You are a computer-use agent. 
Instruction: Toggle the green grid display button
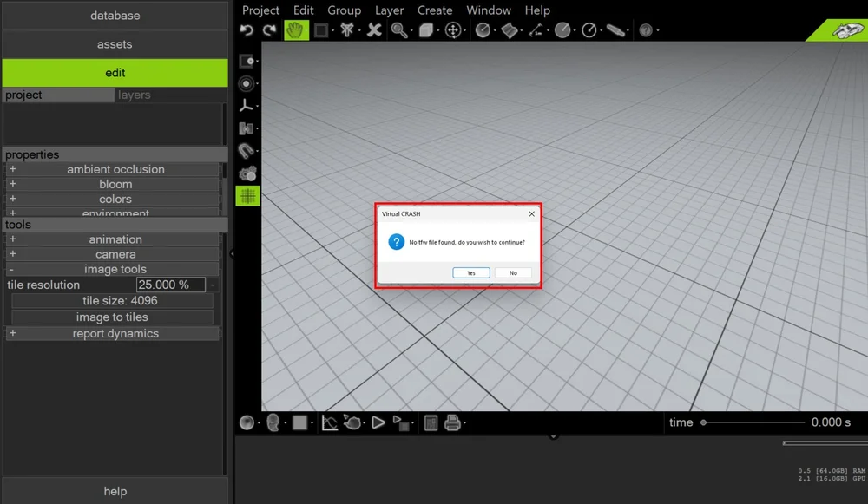coord(247,196)
